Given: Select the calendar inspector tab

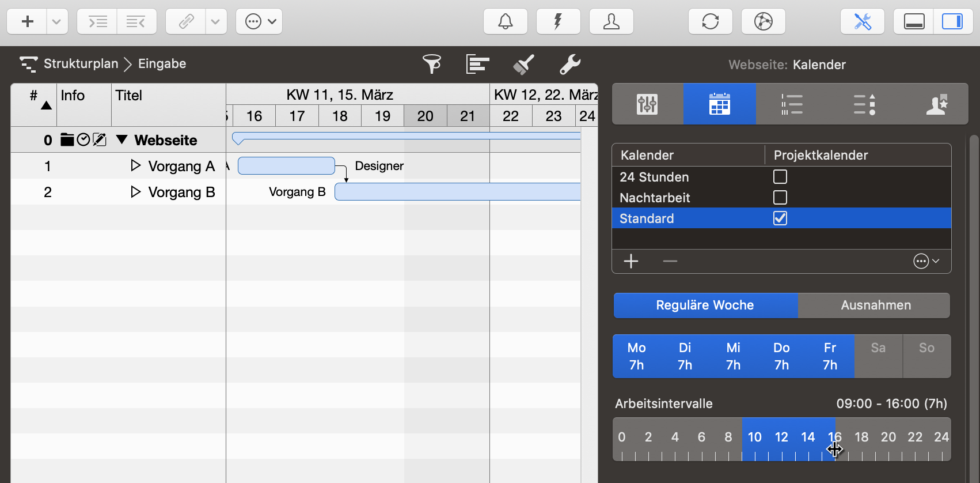Looking at the screenshot, I should coord(719,104).
